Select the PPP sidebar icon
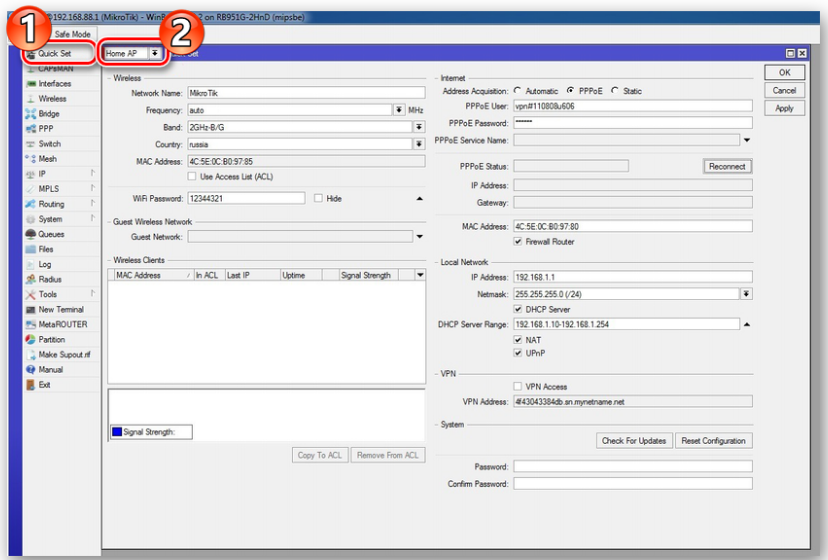Screen dimensions: 828x560 [x=31, y=129]
